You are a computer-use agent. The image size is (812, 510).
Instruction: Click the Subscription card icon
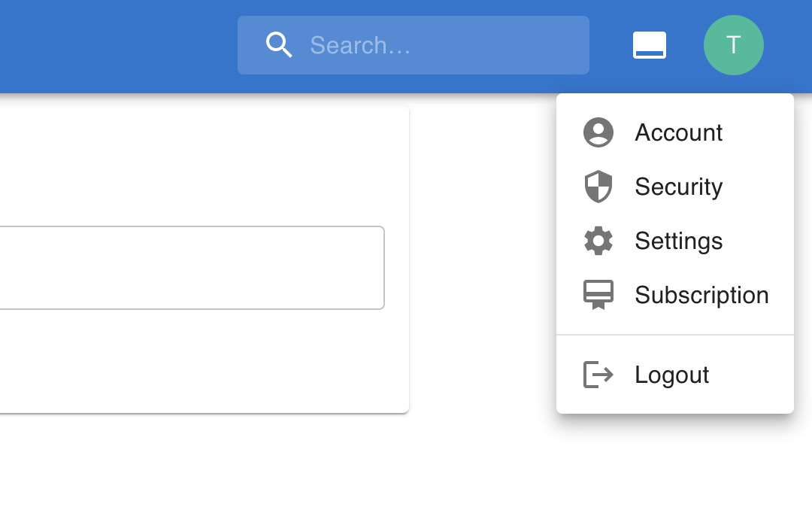(598, 295)
